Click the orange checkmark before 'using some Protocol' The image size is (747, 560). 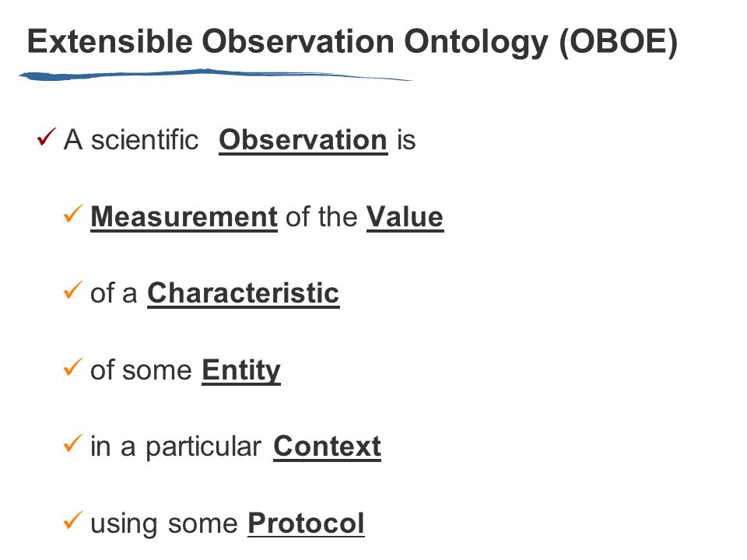pyautogui.click(x=73, y=520)
